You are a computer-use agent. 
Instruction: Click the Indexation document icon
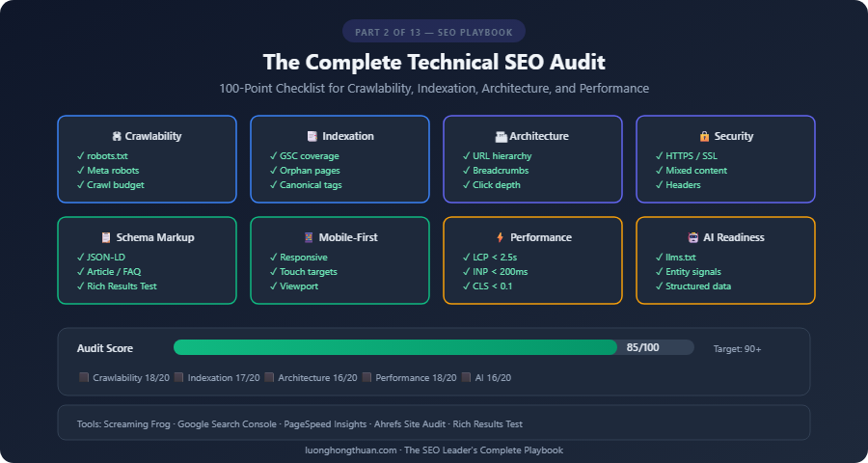coord(312,136)
